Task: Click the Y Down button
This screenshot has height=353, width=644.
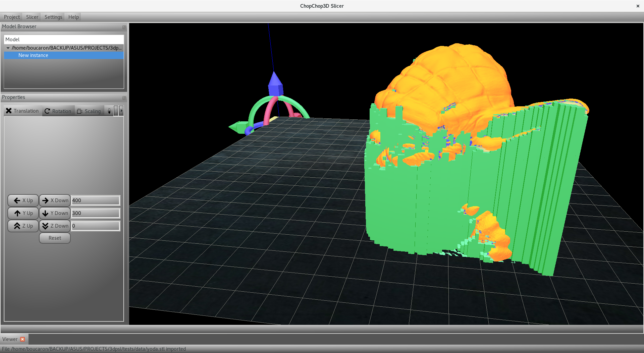Action: point(55,213)
